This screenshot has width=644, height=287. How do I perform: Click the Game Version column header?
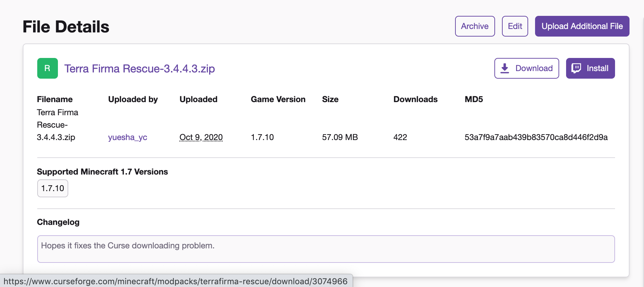point(278,99)
